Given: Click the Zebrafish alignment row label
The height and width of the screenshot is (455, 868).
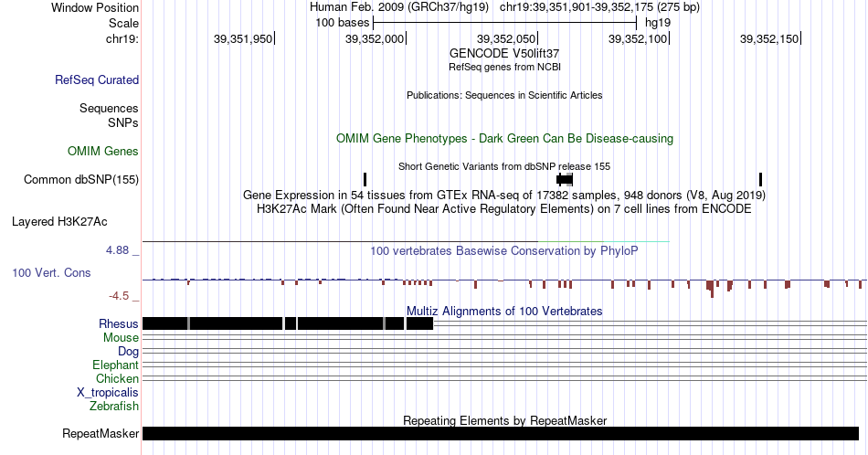Looking at the screenshot, I should click(114, 406).
